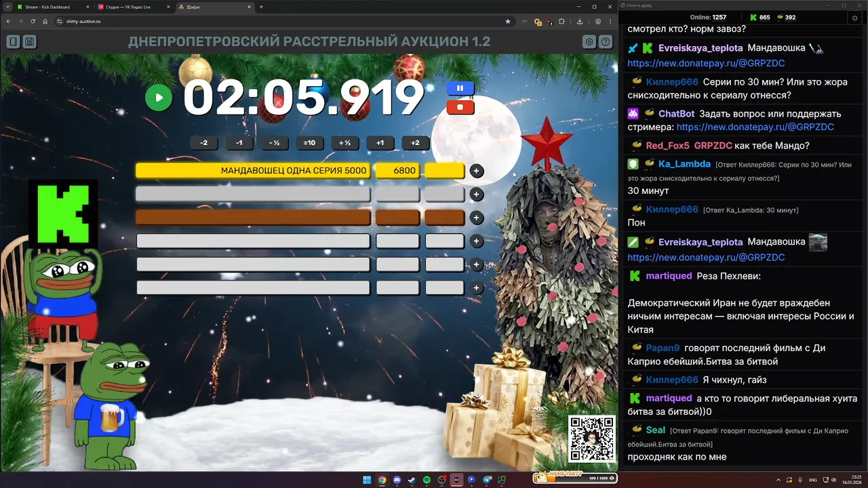
Task: Stop the timer with the red stop button
Action: click(460, 107)
